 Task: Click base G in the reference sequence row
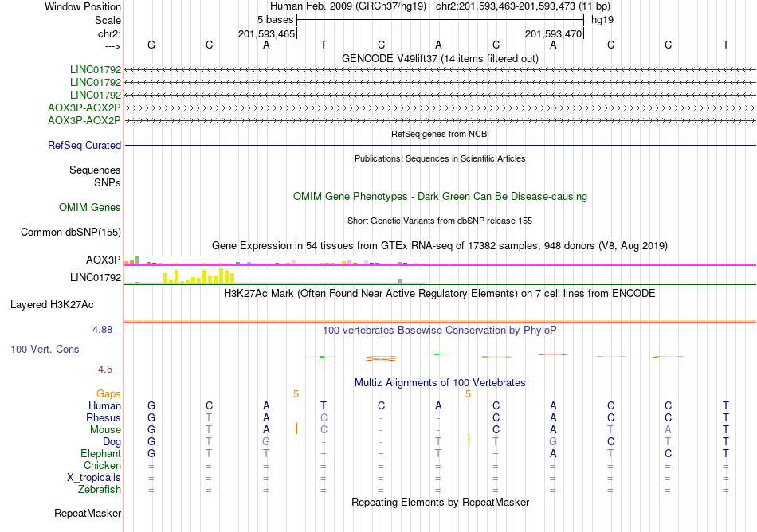tap(151, 45)
